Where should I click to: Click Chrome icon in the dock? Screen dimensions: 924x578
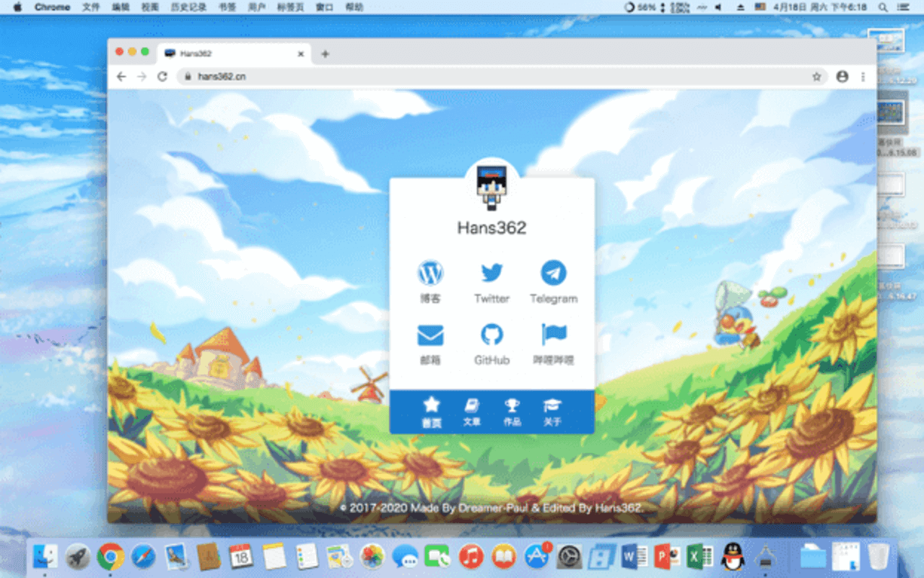(x=110, y=556)
